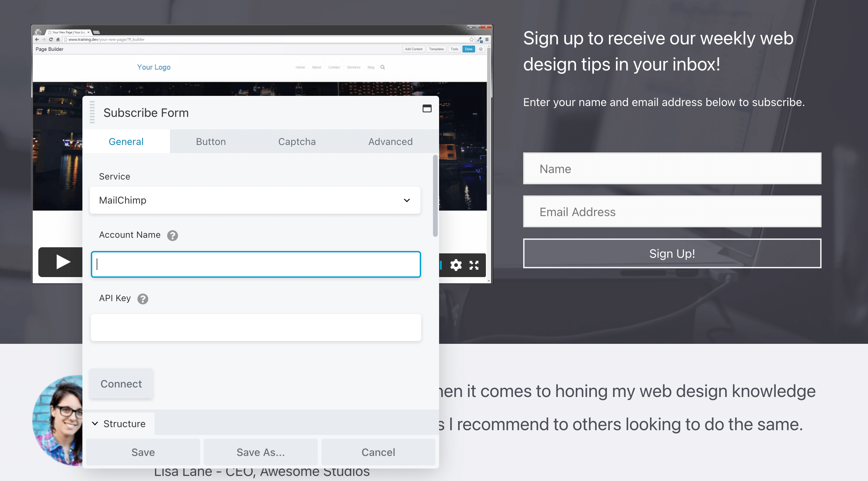Open the MailChimp Service dropdown
The image size is (868, 481).
pyautogui.click(x=255, y=200)
